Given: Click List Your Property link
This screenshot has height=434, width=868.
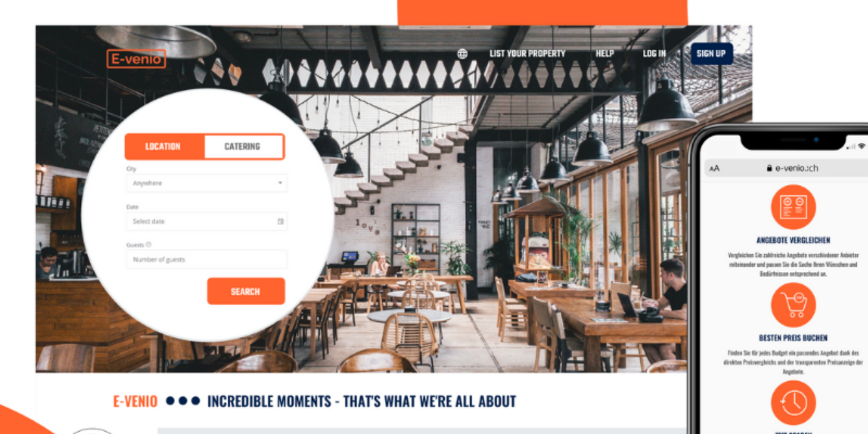Looking at the screenshot, I should coord(527,54).
